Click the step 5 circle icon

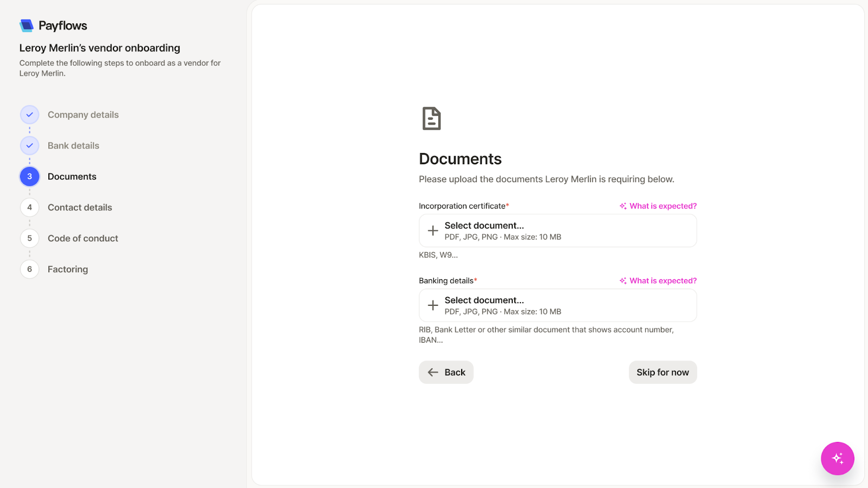pyautogui.click(x=30, y=238)
